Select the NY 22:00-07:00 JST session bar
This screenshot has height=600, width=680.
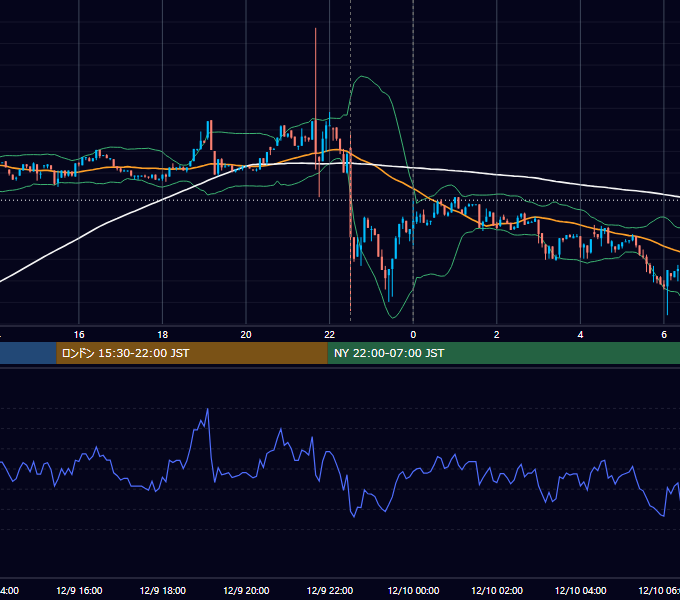click(x=503, y=353)
